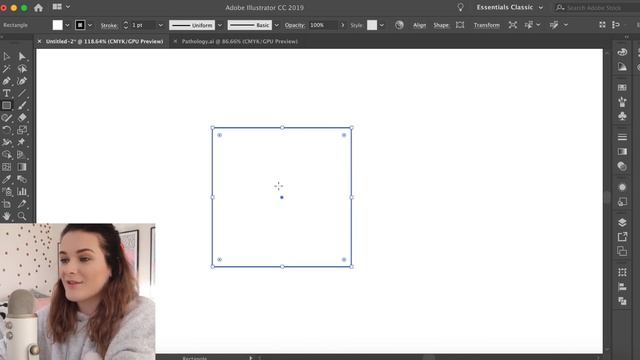Image resolution: width=640 pixels, height=360 pixels.
Task: Open the Appearance panel
Action: [x=622, y=187]
